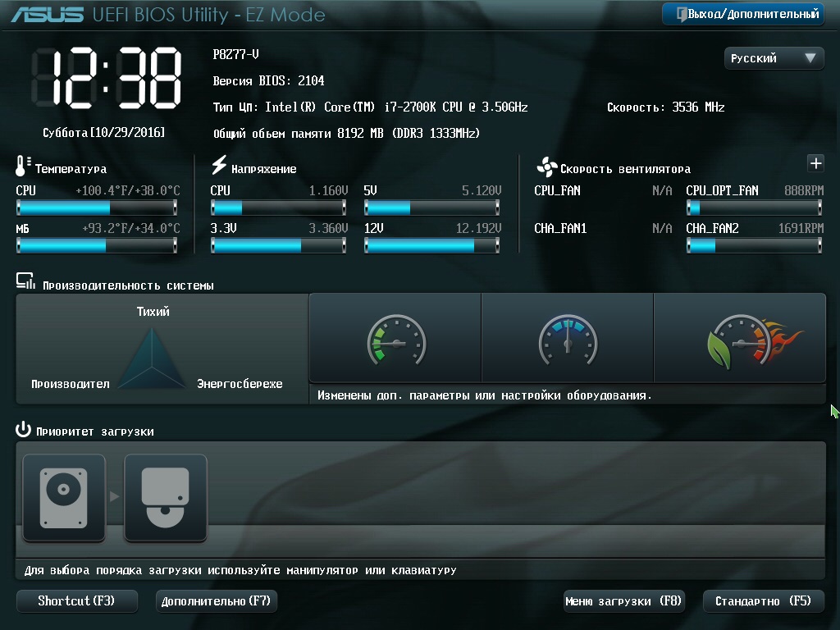This screenshot has width=840, height=630.
Task: Click the hard disk boot device icon
Action: coord(64,498)
